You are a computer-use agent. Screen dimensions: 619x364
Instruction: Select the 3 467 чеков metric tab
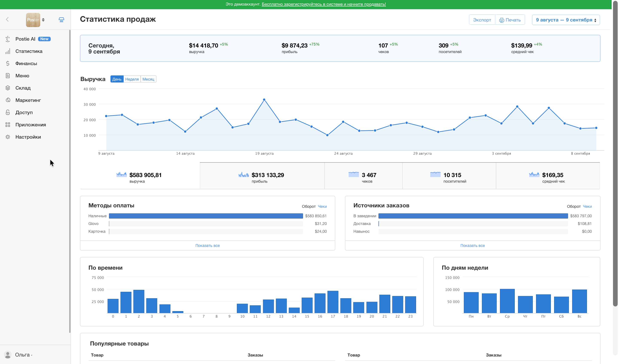pos(363,176)
